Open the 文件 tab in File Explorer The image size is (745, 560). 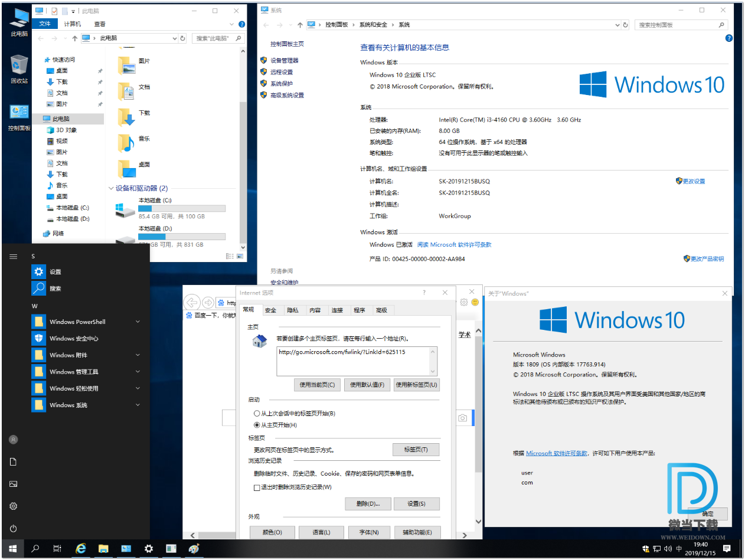click(45, 24)
